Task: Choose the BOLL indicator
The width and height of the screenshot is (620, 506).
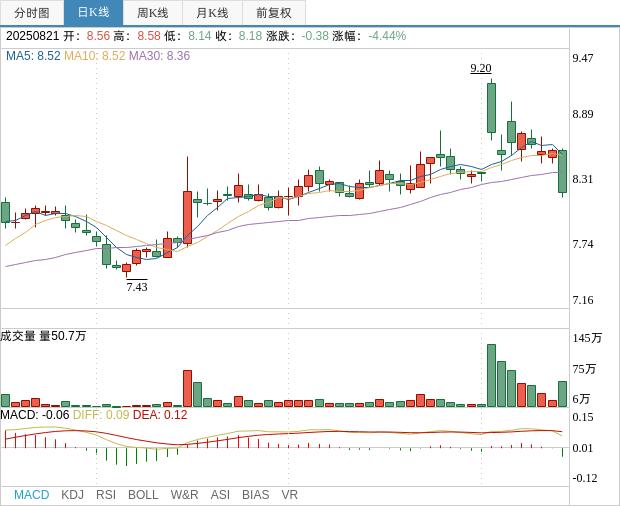Action: [143, 495]
